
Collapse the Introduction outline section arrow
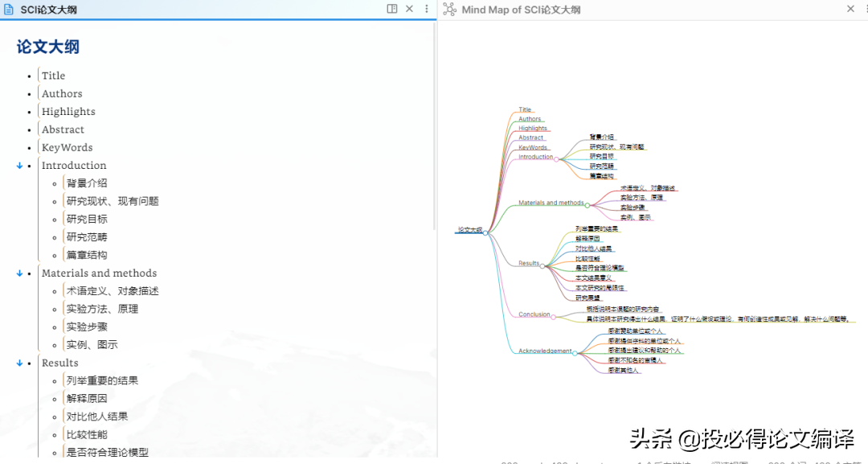[19, 166]
